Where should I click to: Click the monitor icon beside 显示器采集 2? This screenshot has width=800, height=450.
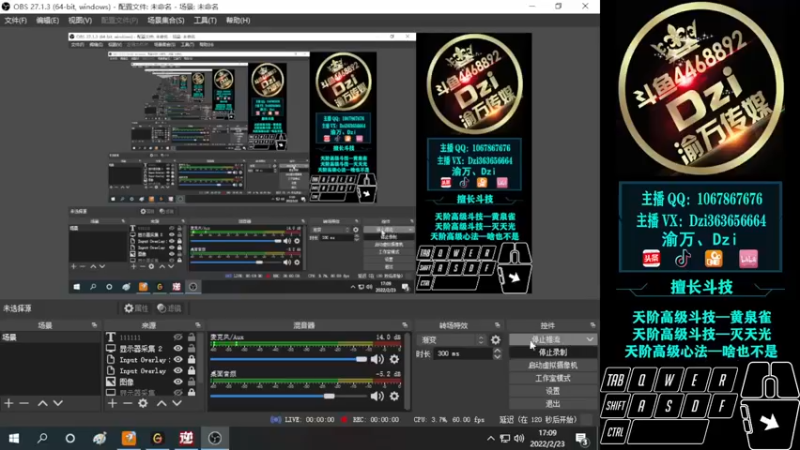(x=110, y=348)
